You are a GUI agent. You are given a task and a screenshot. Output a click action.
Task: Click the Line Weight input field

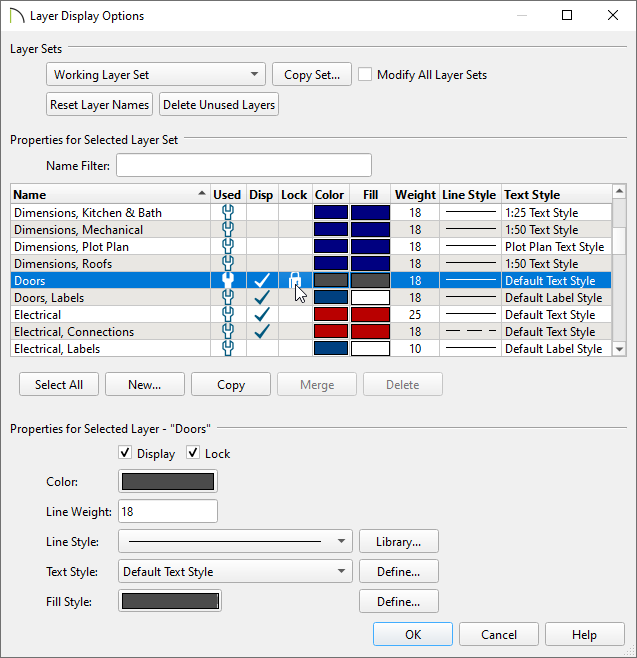[168, 511]
